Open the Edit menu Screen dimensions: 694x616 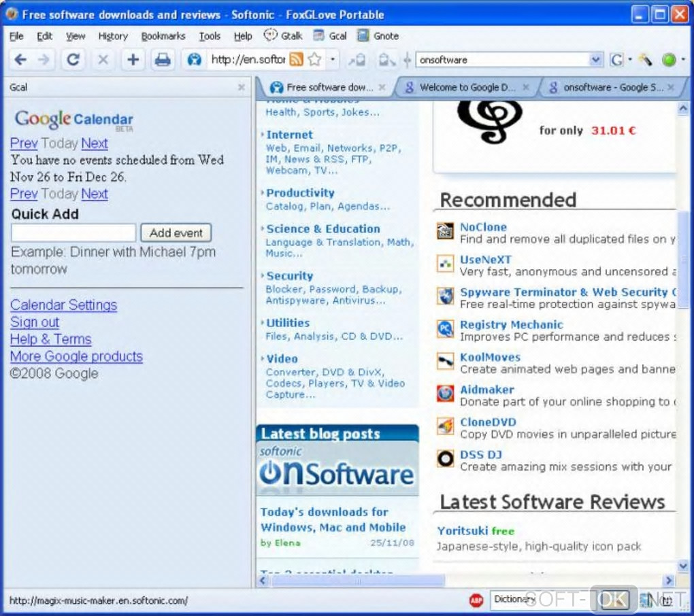[44, 36]
